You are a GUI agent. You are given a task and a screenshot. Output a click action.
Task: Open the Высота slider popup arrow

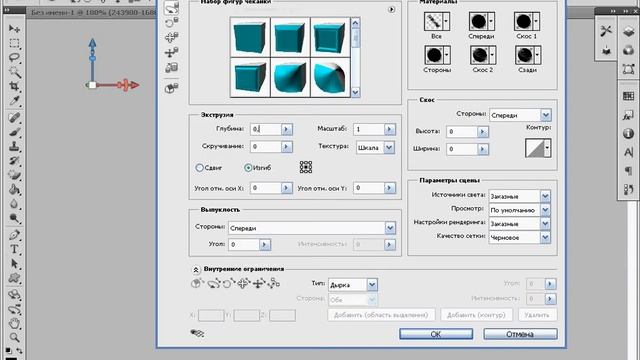(x=482, y=131)
